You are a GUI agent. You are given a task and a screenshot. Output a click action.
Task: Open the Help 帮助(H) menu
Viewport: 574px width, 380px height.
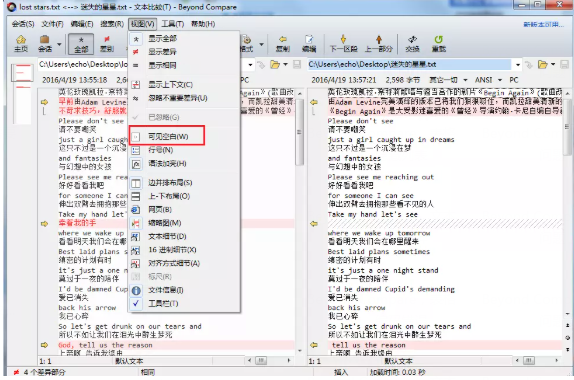[x=203, y=24]
